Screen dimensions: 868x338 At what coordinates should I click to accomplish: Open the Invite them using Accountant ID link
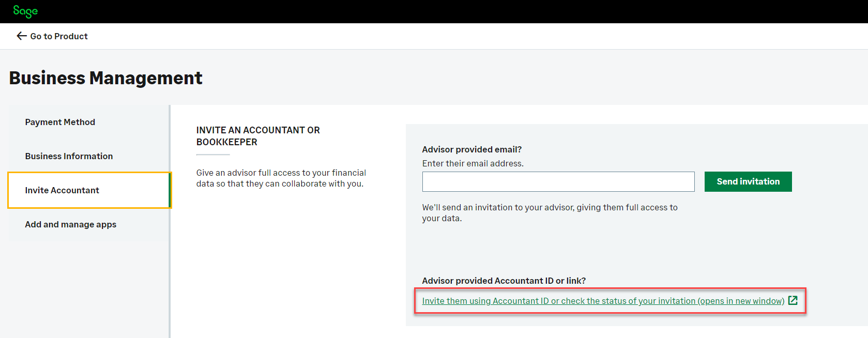(x=603, y=301)
